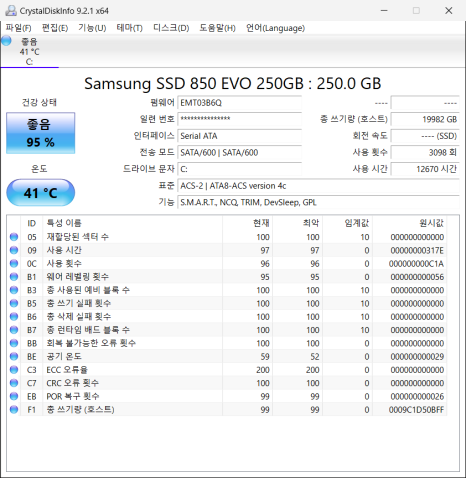Click the masked serial number field
The height and width of the screenshot is (478, 466).
click(240, 119)
